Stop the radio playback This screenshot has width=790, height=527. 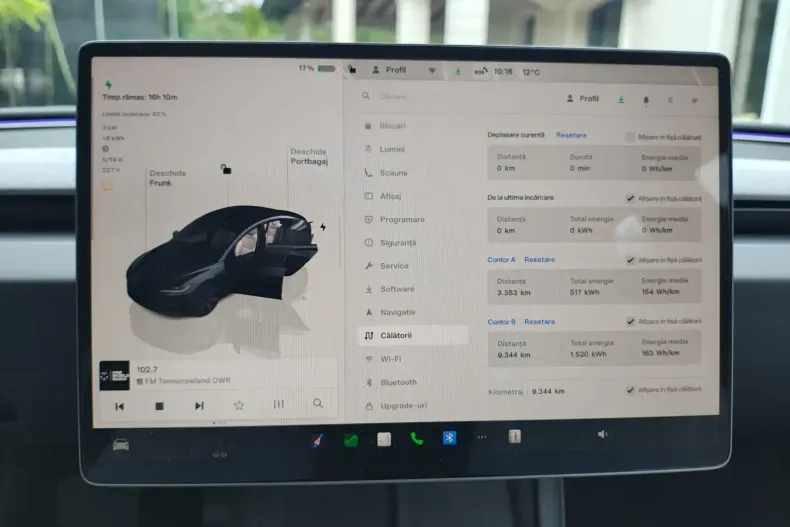tap(159, 406)
